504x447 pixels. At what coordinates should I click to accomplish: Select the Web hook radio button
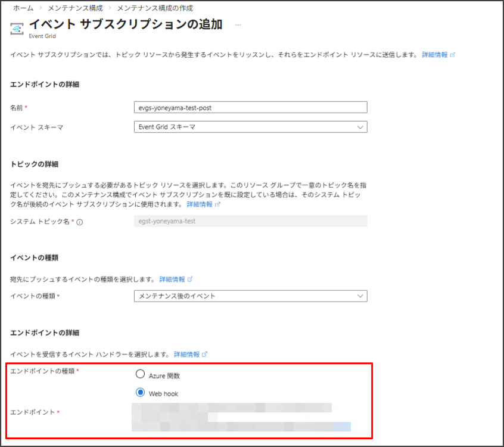(x=141, y=393)
